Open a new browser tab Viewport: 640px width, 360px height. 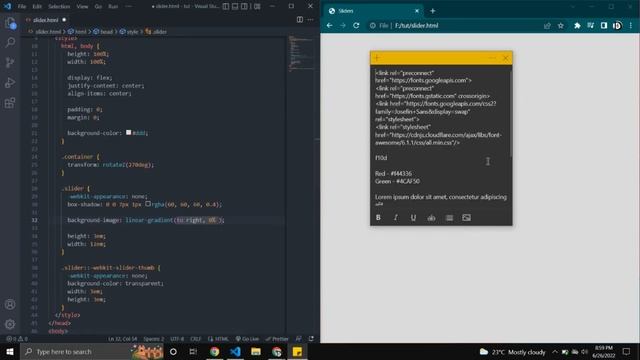point(433,11)
